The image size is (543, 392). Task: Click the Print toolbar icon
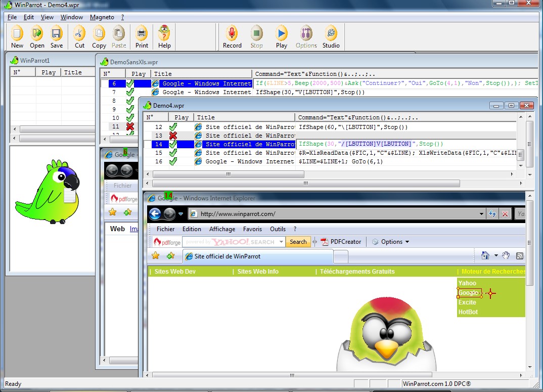pos(142,37)
